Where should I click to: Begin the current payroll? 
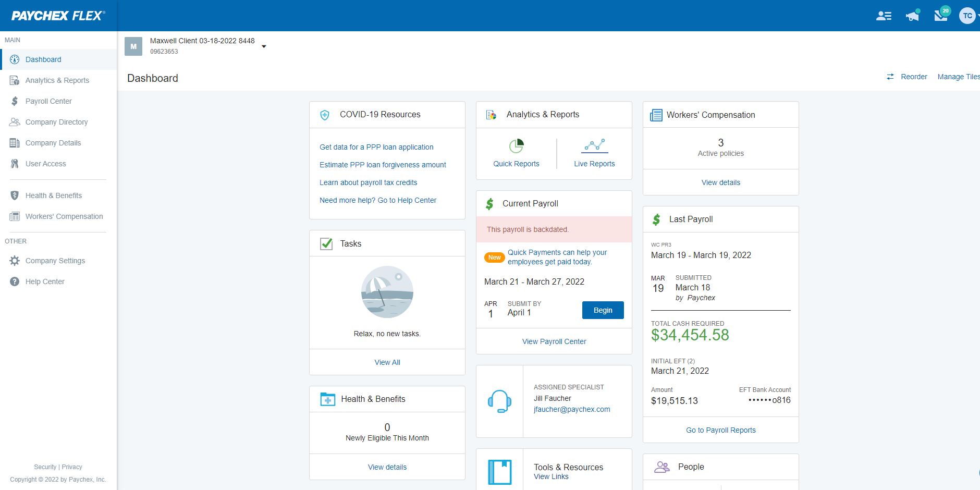click(x=603, y=310)
